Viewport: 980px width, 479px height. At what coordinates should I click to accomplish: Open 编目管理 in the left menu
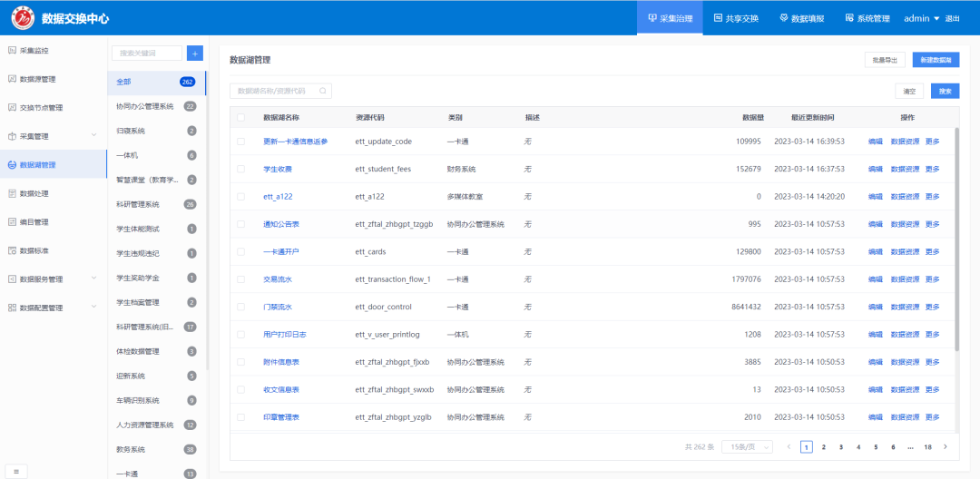click(x=54, y=221)
